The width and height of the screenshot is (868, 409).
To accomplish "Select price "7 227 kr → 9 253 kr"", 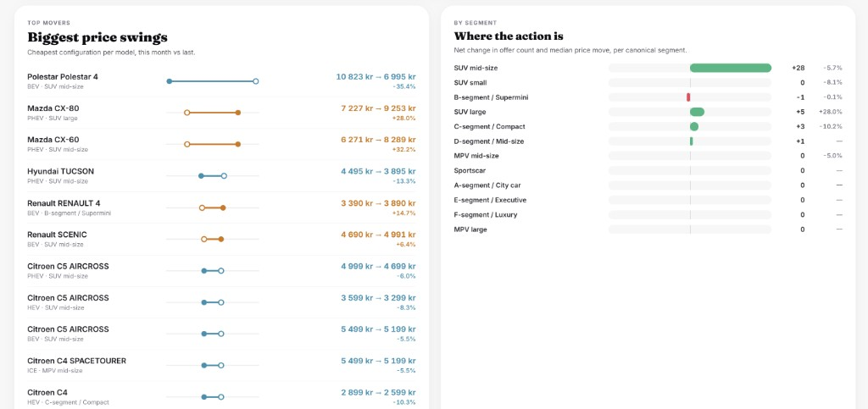I will pyautogui.click(x=379, y=108).
